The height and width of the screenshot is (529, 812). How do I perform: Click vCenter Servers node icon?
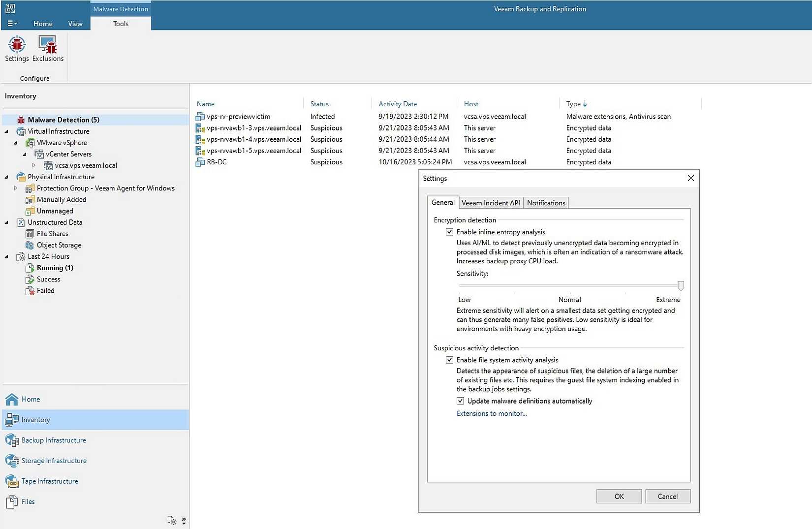[x=39, y=154]
